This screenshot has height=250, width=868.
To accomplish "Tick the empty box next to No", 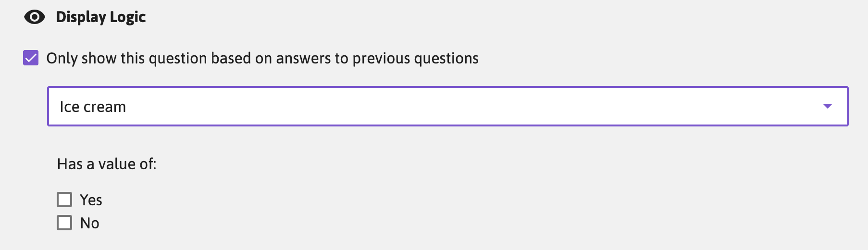I will pyautogui.click(x=64, y=223).
